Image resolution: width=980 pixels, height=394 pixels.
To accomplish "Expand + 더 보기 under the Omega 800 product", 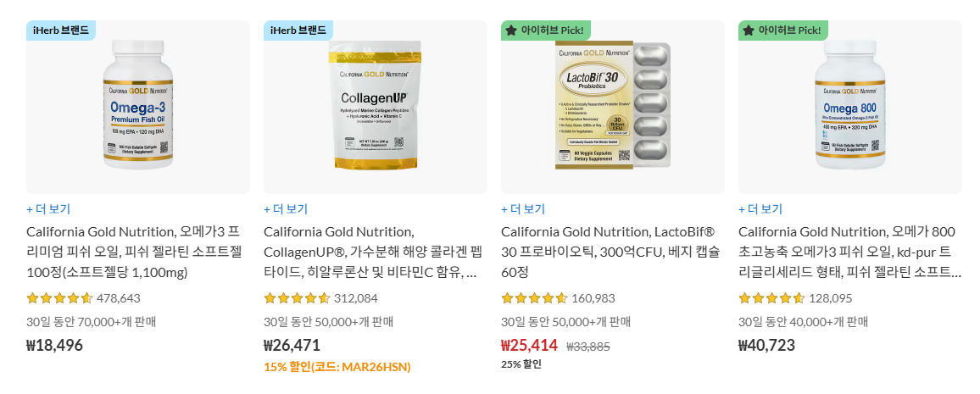I will [x=760, y=209].
